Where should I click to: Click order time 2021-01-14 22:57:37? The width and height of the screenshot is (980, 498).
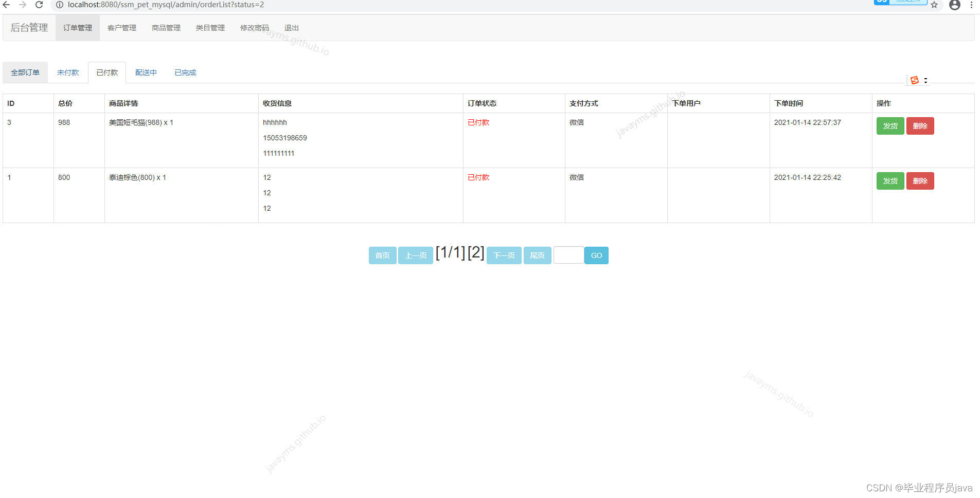(x=808, y=122)
